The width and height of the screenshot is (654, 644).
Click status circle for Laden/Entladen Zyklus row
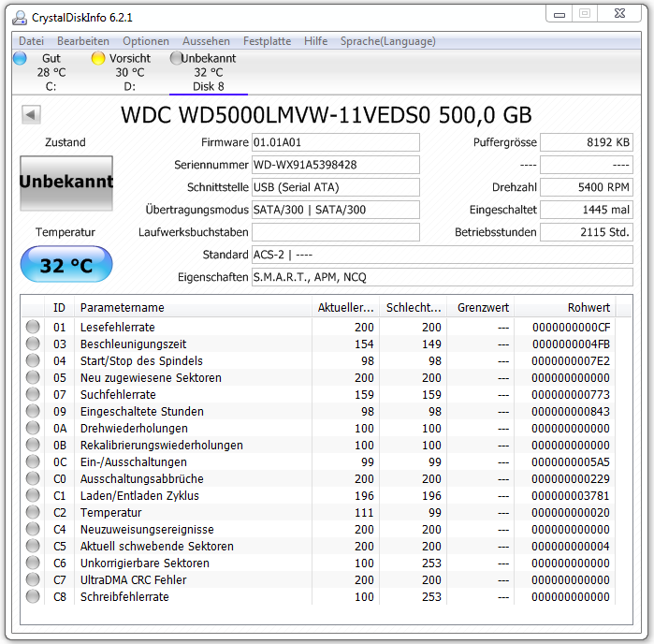[33, 495]
